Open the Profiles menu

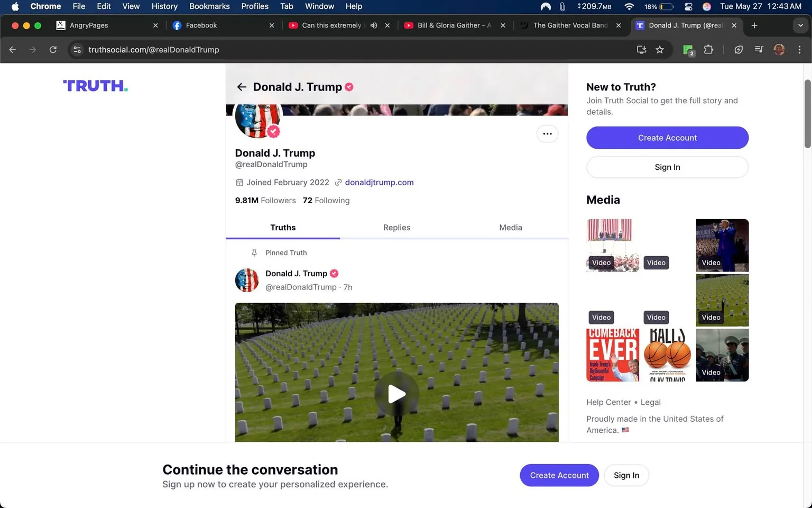tap(255, 6)
